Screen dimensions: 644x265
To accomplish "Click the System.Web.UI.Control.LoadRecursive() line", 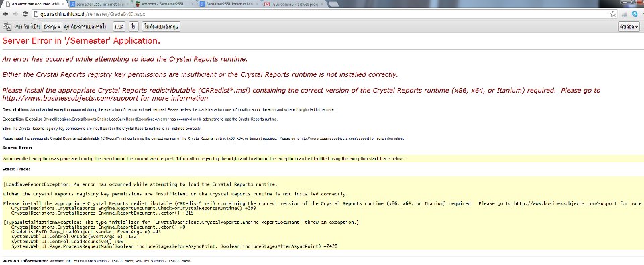I will [x=68, y=242].
